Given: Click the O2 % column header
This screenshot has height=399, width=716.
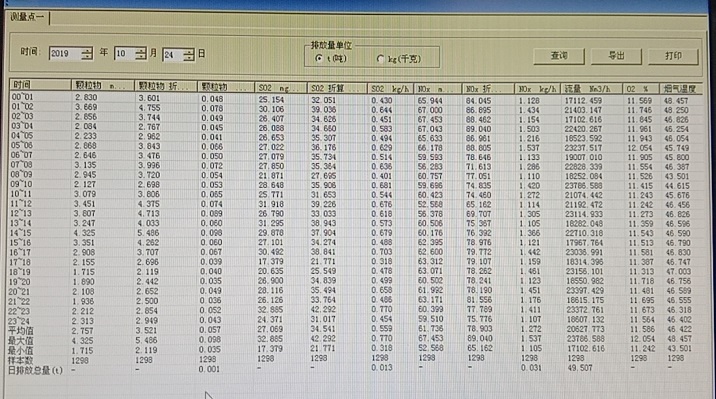Looking at the screenshot, I should pos(641,89).
